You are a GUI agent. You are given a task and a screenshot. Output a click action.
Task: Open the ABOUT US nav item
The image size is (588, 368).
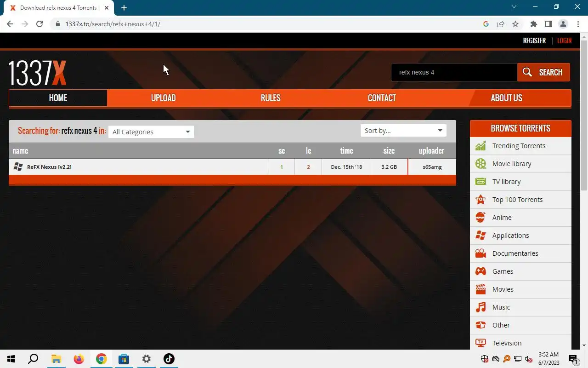(507, 98)
